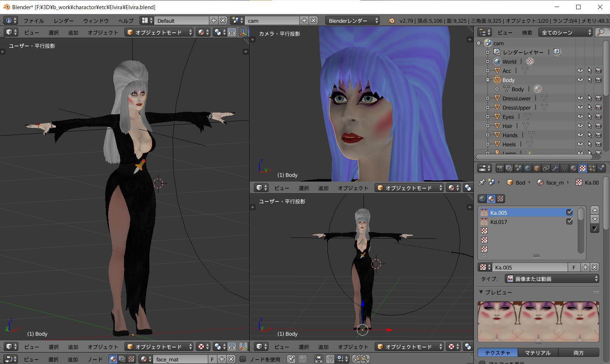Open the Render properties camera tab
The image size is (610, 364).
[x=500, y=168]
